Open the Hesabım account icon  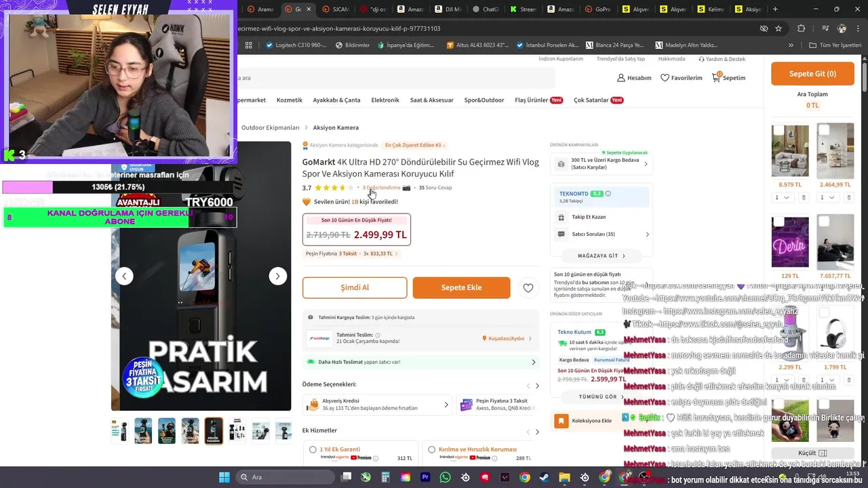(621, 78)
